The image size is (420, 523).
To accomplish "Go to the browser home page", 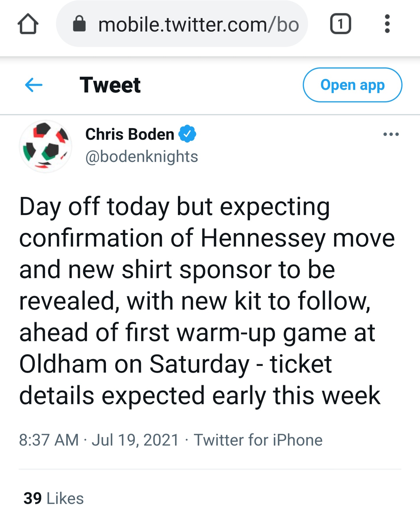I will click(x=28, y=24).
